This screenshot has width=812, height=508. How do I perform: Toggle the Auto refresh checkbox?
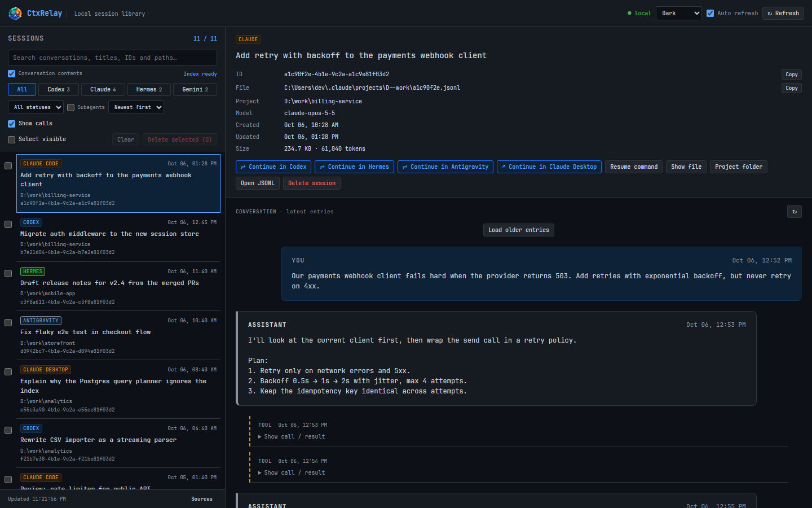coord(710,13)
